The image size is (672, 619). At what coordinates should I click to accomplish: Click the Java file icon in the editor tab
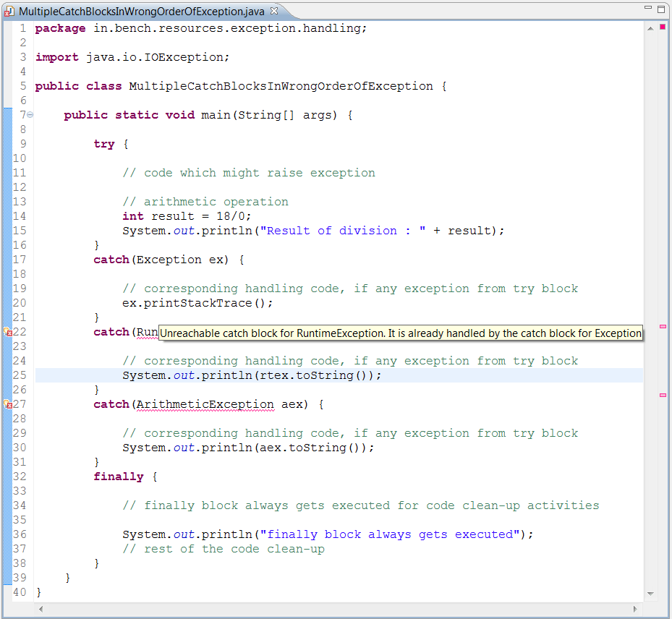(x=9, y=12)
